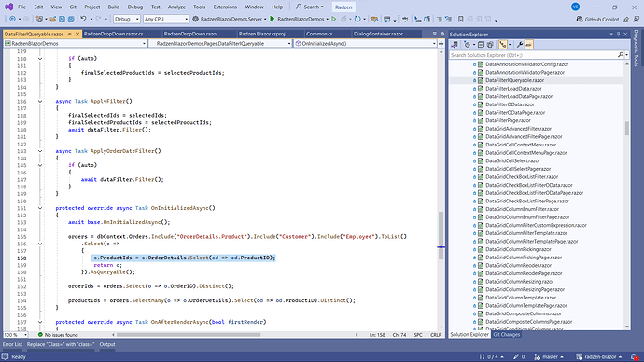The image size is (644, 362).
Task: Collapse the OnInitializedAsync method at line 151
Action: click(x=40, y=208)
